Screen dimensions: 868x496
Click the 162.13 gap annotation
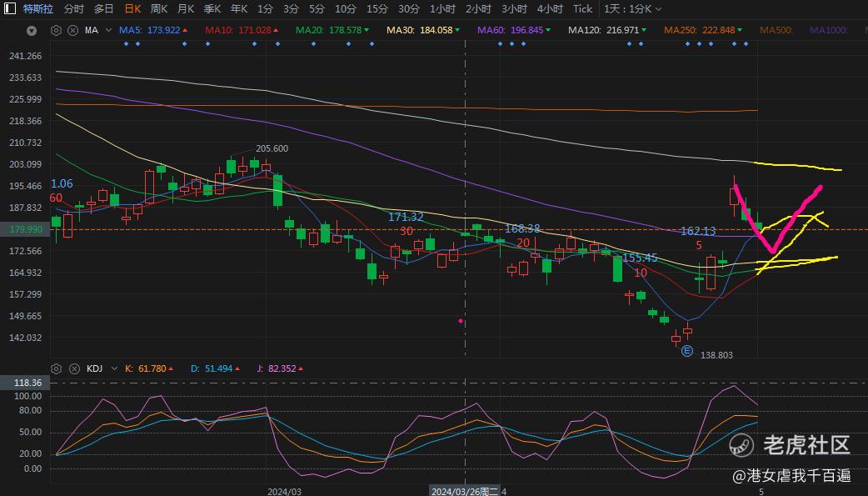(x=698, y=231)
